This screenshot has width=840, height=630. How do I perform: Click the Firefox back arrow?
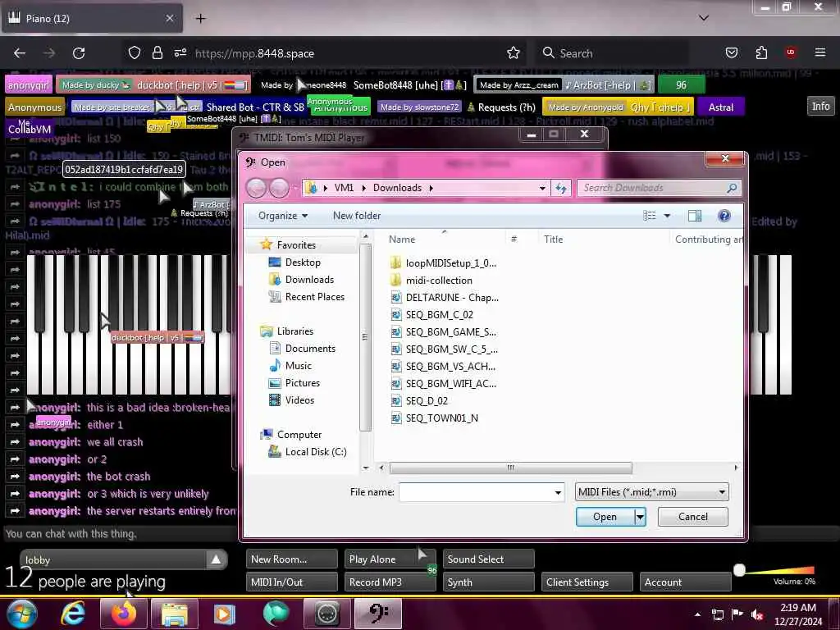pyautogui.click(x=20, y=53)
